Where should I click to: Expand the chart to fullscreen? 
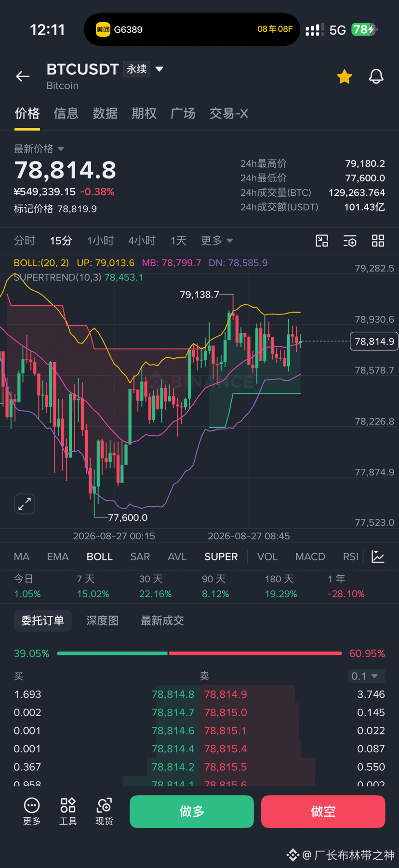[25, 504]
